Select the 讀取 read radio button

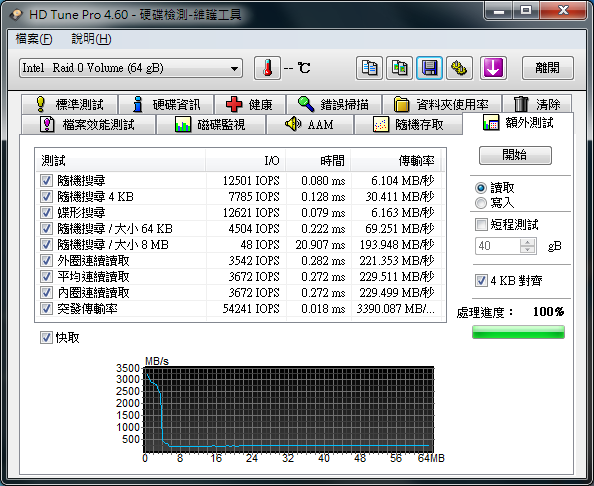tap(481, 188)
